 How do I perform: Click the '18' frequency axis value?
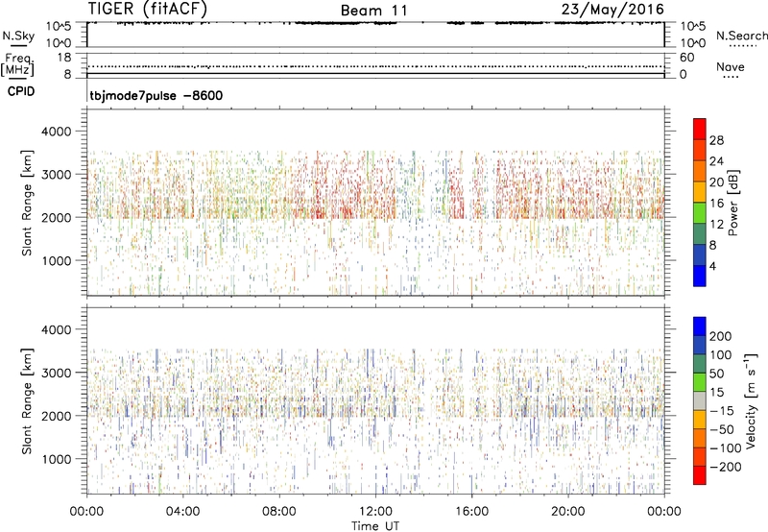(63, 58)
